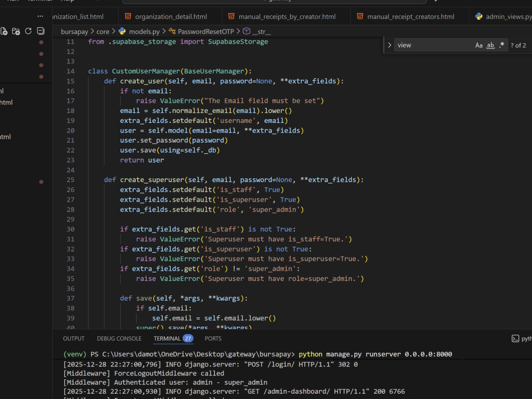This screenshot has height=399, width=532.
Task: Click 'ForceLogoutMiddleware called' terminal line
Action: pos(144,373)
